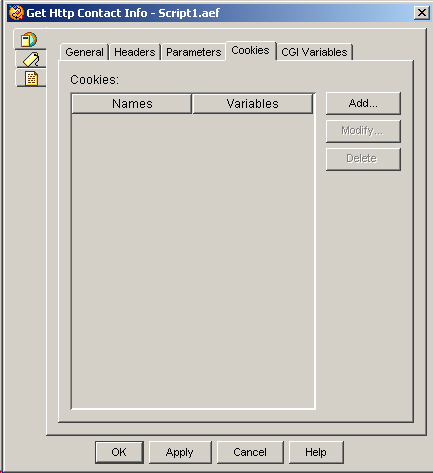433x473 pixels.
Task: Sort by the Names column header
Action: click(132, 104)
